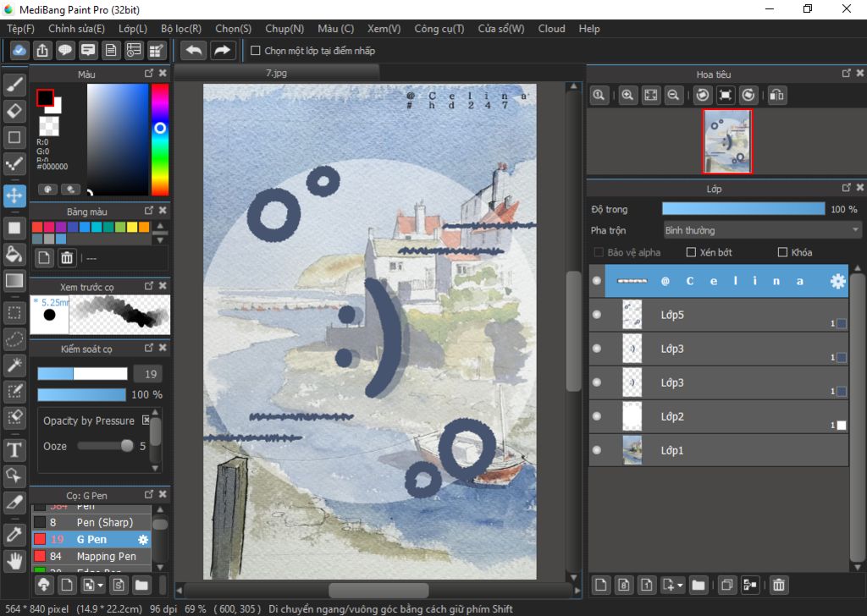Open the Lớp(L) menu
The height and width of the screenshot is (616, 867).
pos(133,29)
